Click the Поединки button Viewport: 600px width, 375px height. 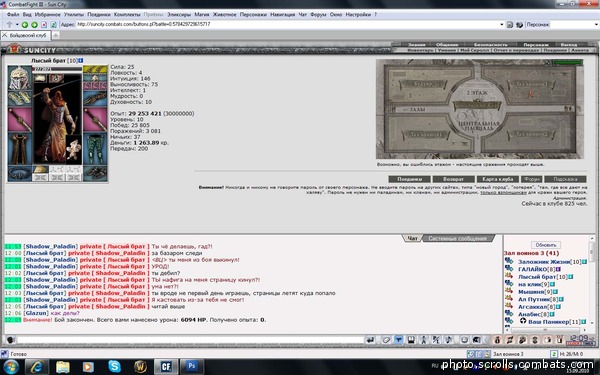(x=409, y=179)
